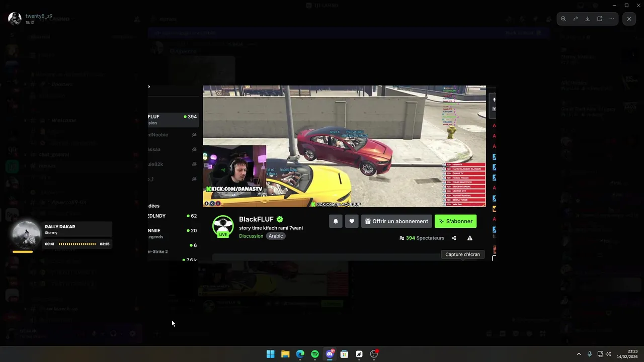
Task: Click the Stormy album art in music overlay
Action: coord(26,235)
